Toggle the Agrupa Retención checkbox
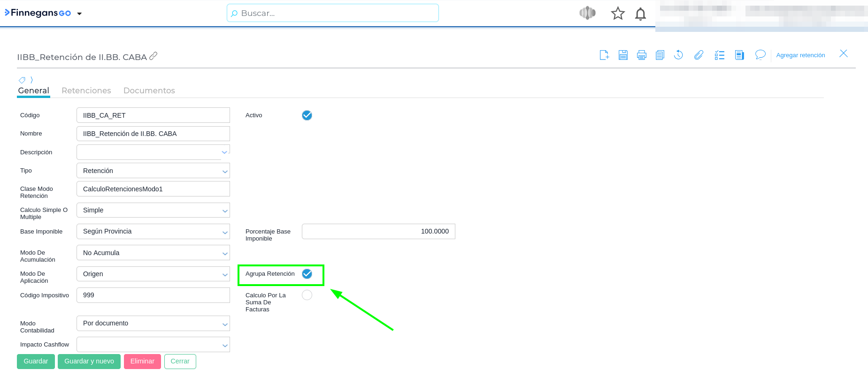Image resolution: width=868 pixels, height=385 pixels. 307,274
